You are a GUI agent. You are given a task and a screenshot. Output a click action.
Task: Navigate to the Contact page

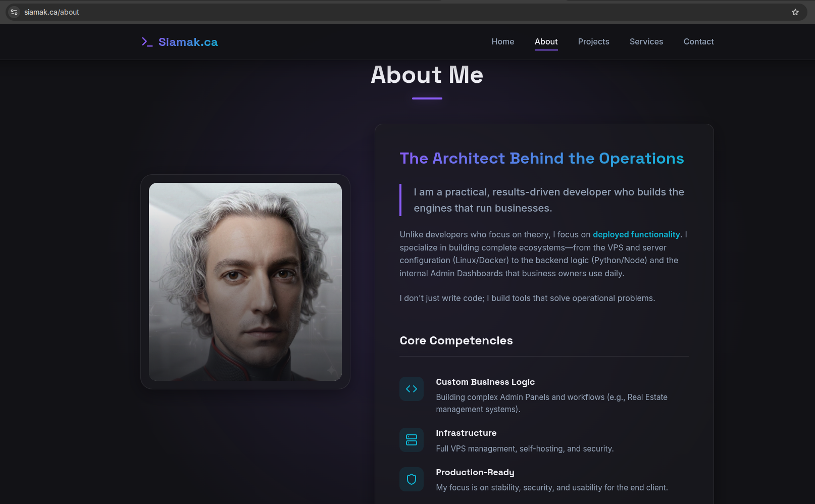click(699, 42)
